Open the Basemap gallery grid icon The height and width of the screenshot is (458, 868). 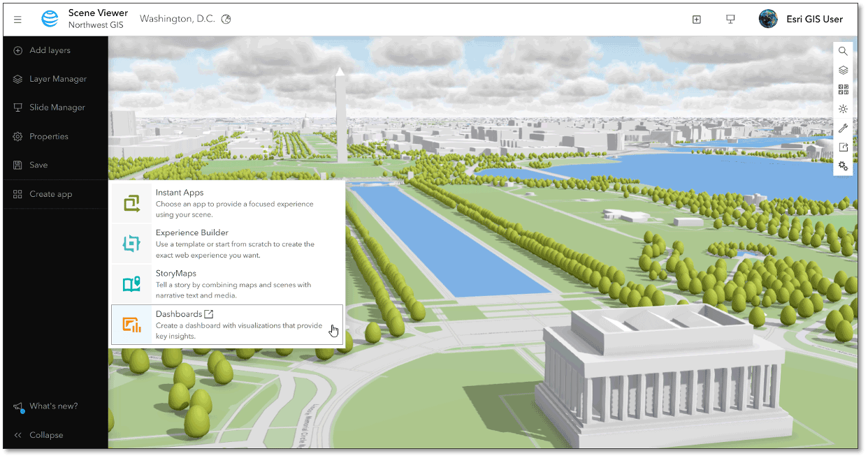(x=844, y=89)
